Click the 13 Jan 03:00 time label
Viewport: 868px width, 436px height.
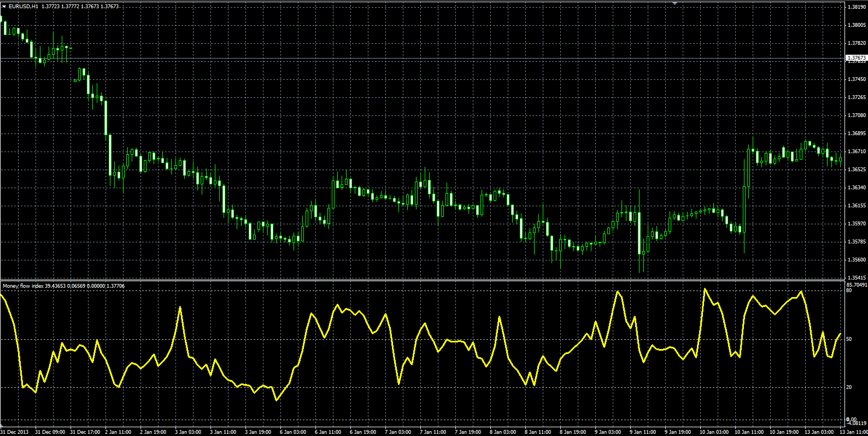pyautogui.click(x=819, y=432)
